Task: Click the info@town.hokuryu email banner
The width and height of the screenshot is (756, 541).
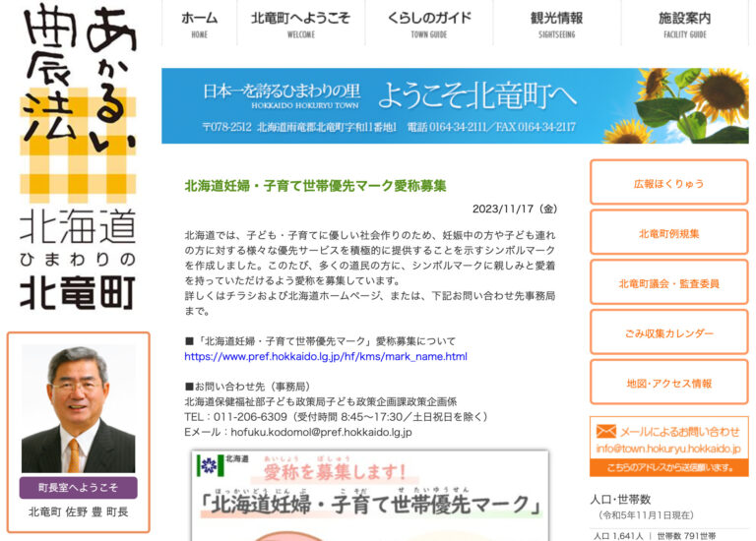Action: point(668,448)
